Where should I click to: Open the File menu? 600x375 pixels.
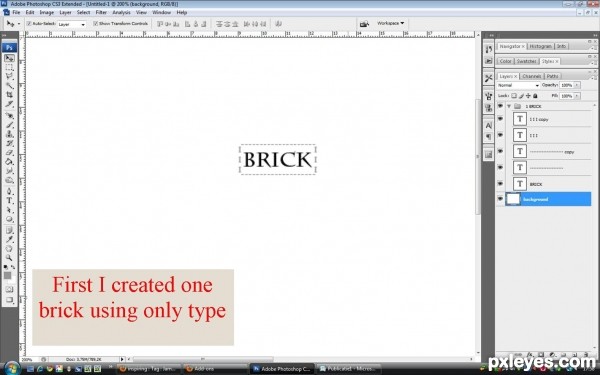coord(16,13)
